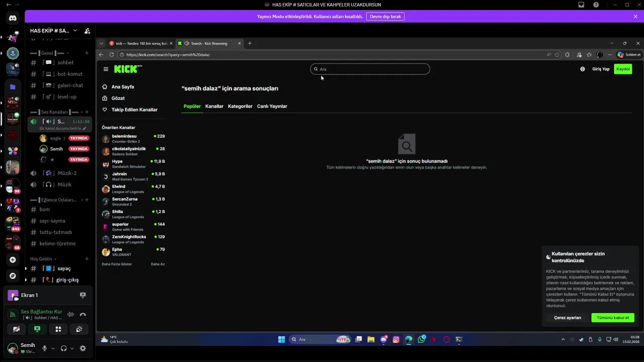644x362 pixels.
Task: Toggle noise suppression waveform icon
Action: (71, 315)
